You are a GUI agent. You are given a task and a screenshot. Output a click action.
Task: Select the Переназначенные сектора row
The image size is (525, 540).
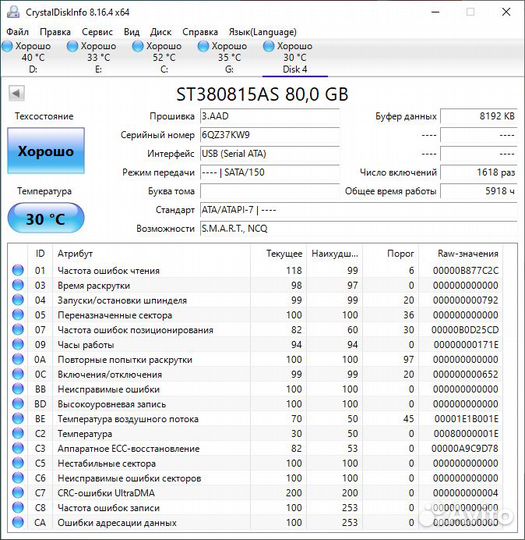[x=256, y=315]
